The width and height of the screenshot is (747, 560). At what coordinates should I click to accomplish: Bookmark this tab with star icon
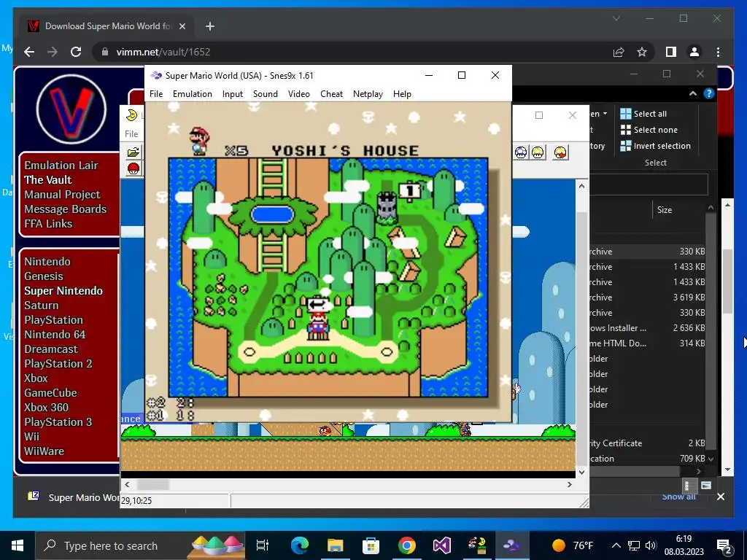click(x=642, y=52)
